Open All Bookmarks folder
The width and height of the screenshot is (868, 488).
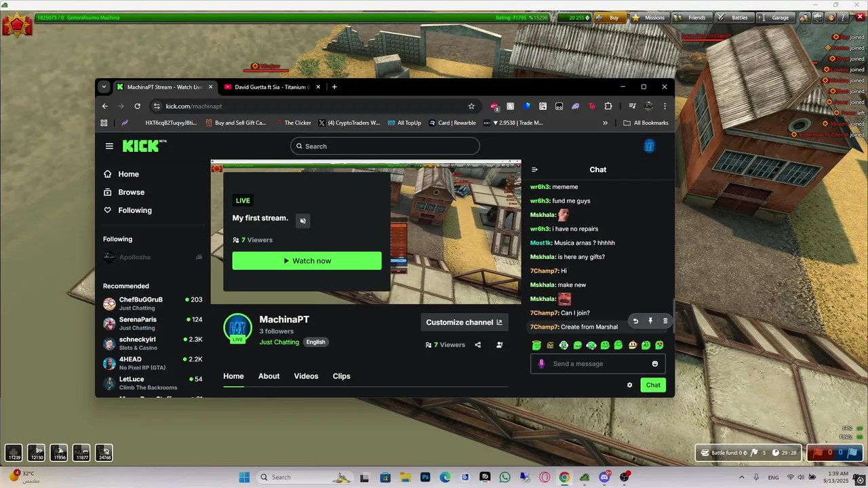coord(646,123)
